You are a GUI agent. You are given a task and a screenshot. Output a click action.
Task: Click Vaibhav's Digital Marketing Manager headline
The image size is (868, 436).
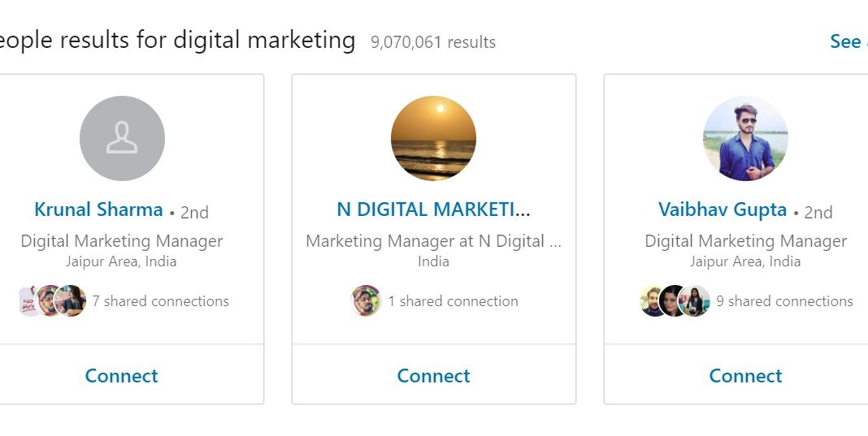point(745,241)
